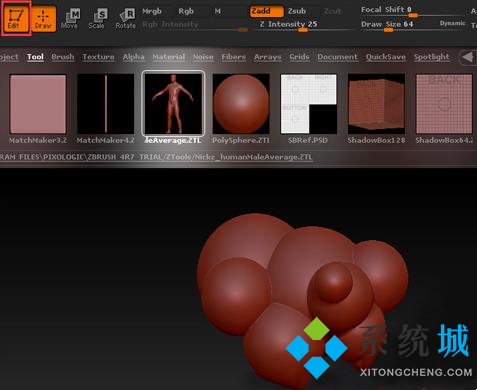Toggle Zsub sculpt mode
This screenshot has height=390, width=477.
click(297, 11)
